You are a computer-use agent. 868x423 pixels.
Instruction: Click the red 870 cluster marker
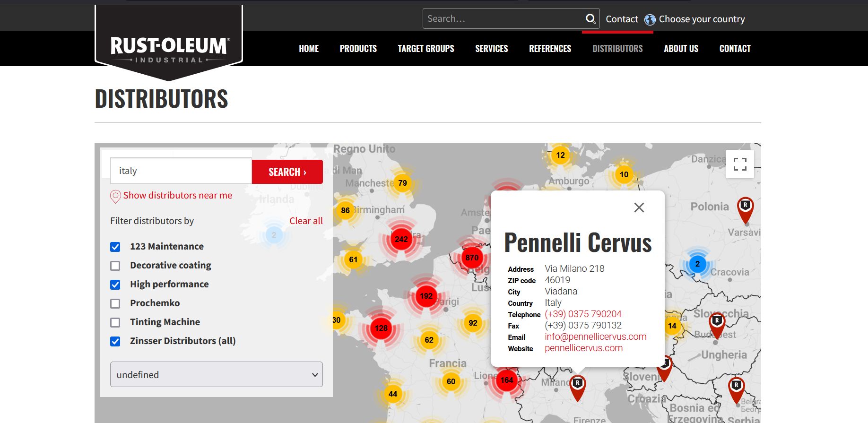tap(472, 258)
